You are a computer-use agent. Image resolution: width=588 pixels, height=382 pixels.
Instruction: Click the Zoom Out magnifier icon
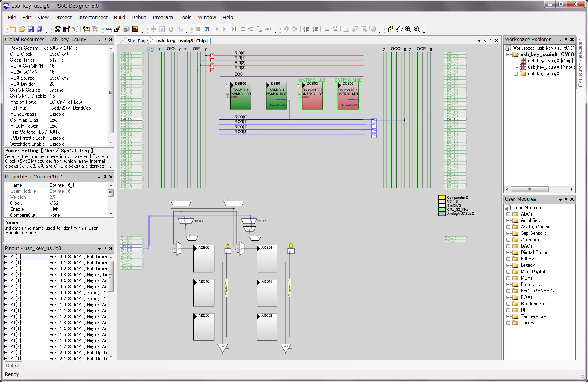tap(417, 29)
